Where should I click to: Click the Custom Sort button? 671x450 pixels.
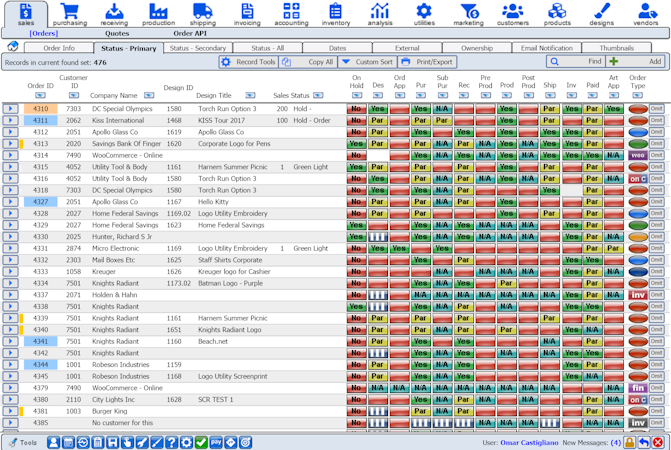(367, 62)
